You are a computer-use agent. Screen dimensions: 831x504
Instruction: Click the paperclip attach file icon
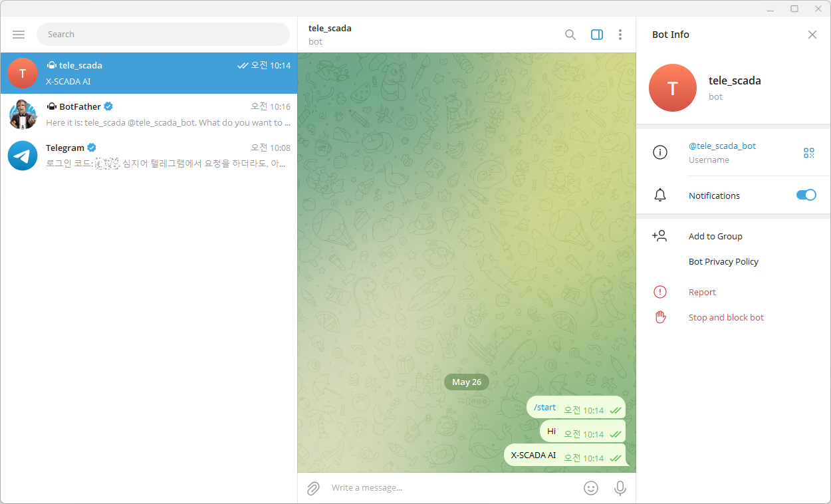313,489
